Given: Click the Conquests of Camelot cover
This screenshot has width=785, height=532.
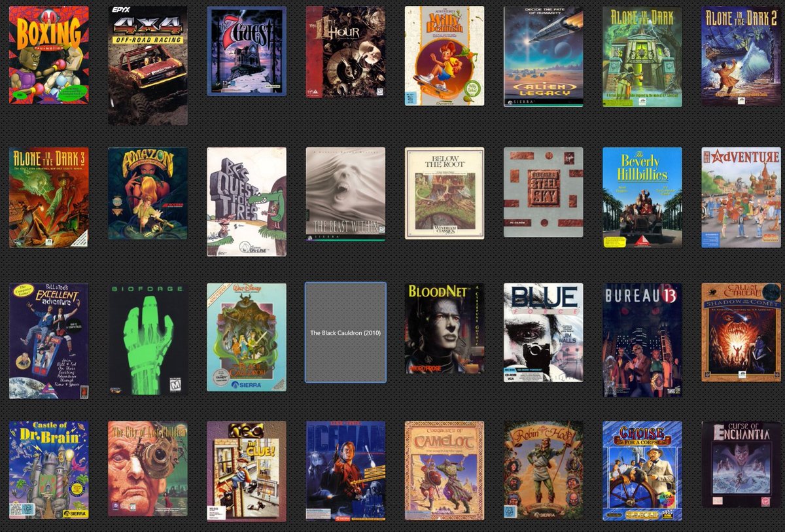Looking at the screenshot, I should click(x=444, y=470).
